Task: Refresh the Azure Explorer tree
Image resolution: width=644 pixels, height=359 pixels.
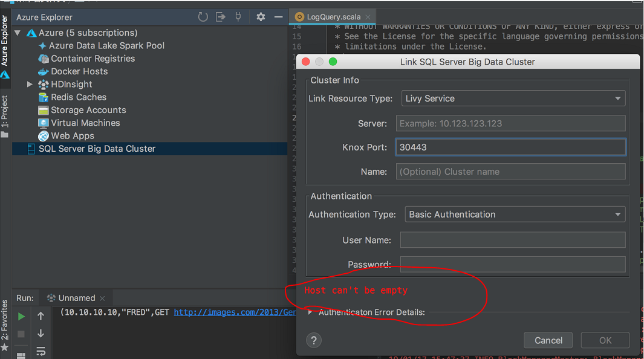Action: 203,17
